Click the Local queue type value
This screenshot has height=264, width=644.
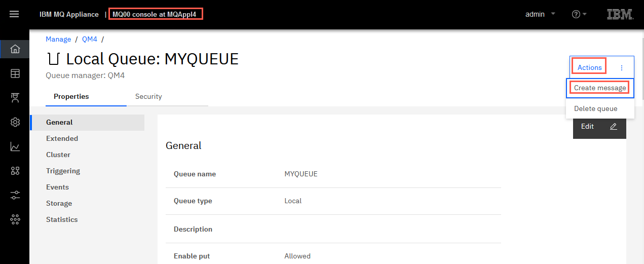pyautogui.click(x=293, y=201)
